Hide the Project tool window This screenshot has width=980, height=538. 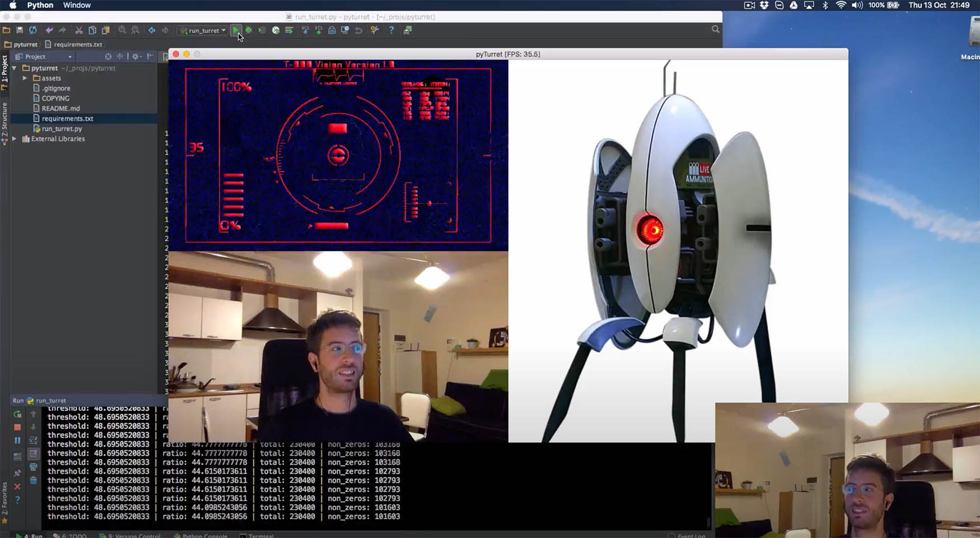pyautogui.click(x=150, y=57)
